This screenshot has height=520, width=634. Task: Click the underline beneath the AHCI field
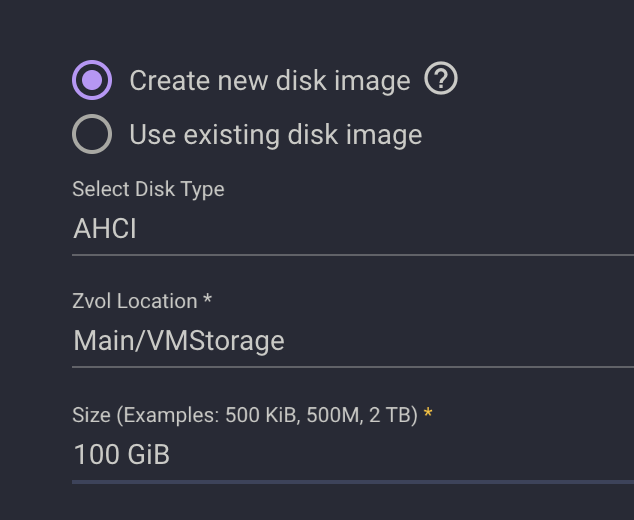[x=350, y=255]
